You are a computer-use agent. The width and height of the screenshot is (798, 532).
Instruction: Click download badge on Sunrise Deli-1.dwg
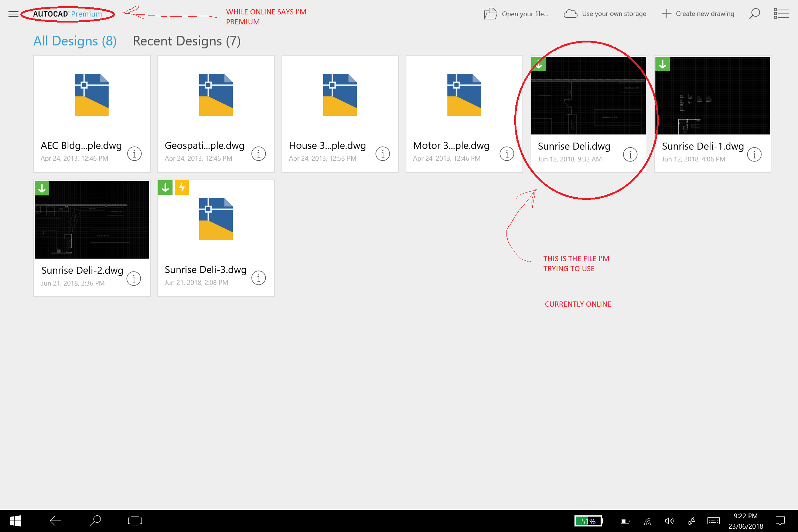click(x=662, y=64)
